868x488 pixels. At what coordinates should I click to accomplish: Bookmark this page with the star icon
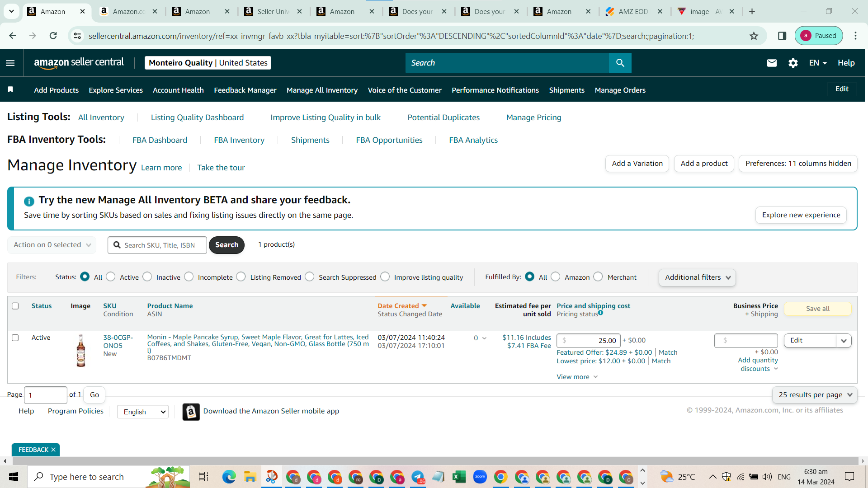point(754,36)
